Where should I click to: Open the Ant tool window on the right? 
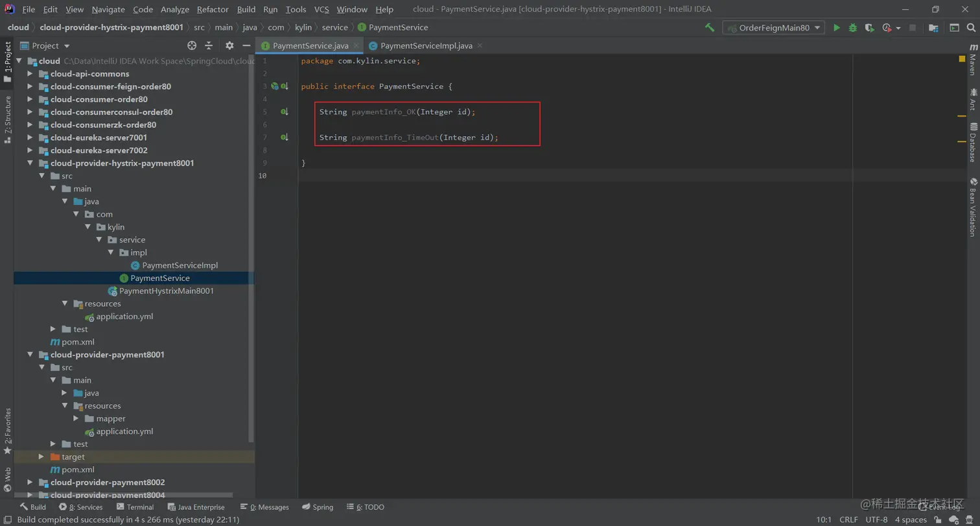click(973, 99)
